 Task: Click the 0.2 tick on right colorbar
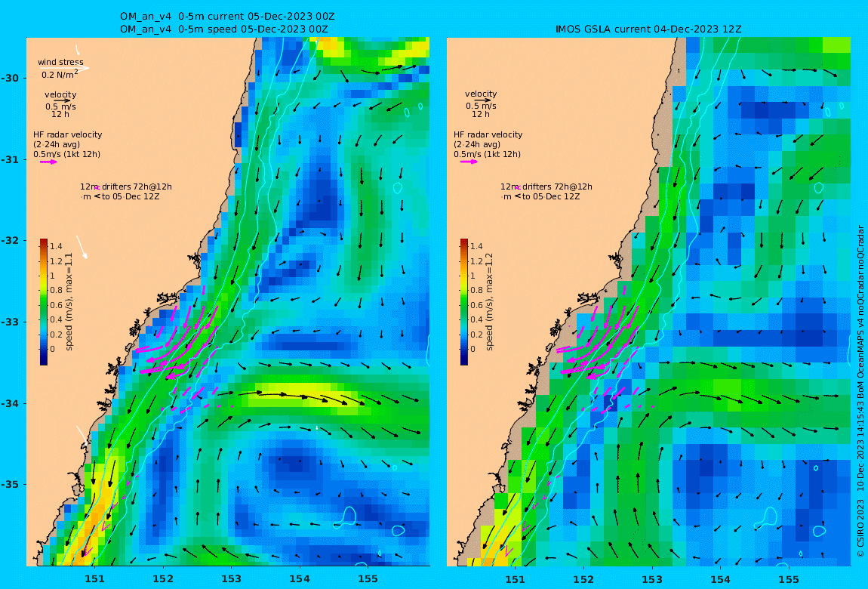click(476, 335)
